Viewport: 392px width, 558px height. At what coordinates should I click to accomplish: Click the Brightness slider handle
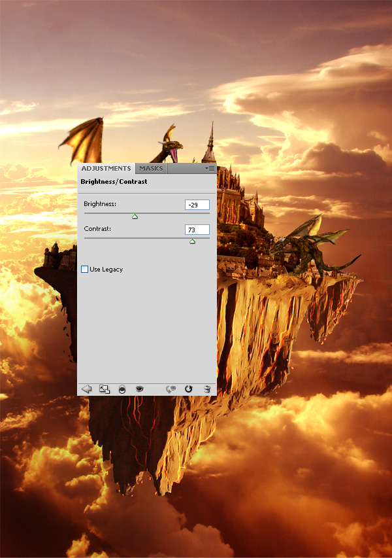coord(135,217)
